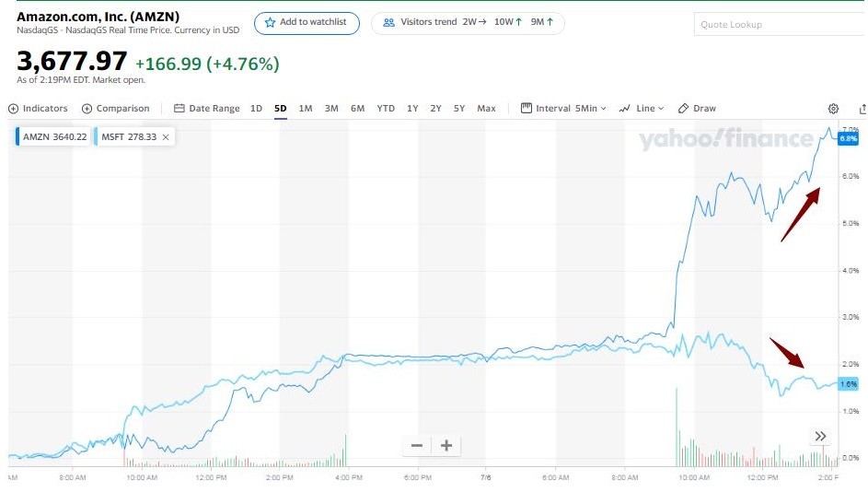Jump to latest data with double-arrow
The image size is (868, 492).
820,436
